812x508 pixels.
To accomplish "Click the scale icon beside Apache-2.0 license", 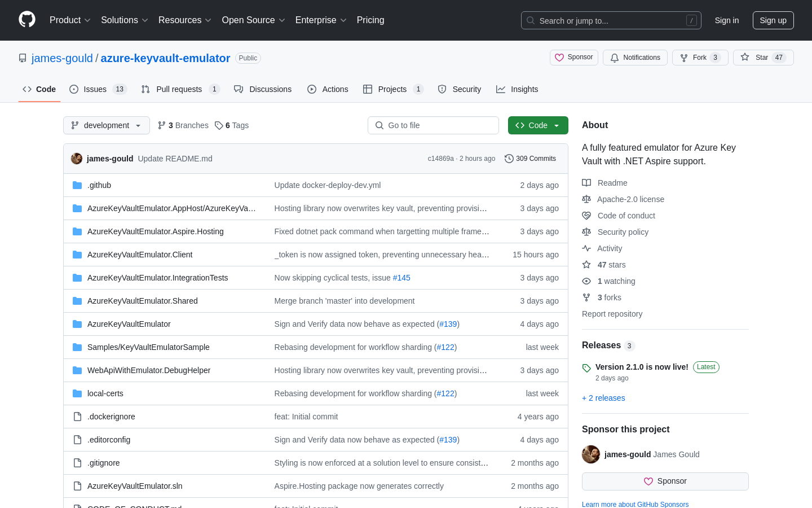I will [586, 199].
